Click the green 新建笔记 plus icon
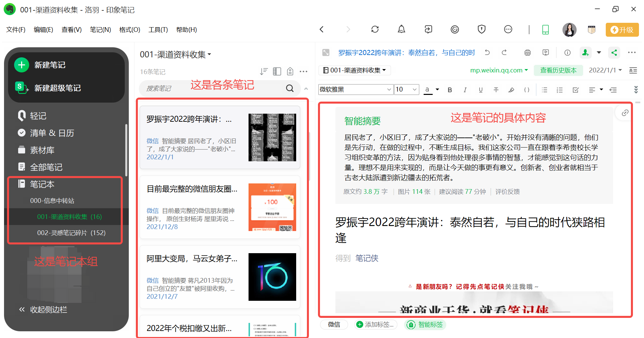The height and width of the screenshot is (338, 644). (22, 65)
